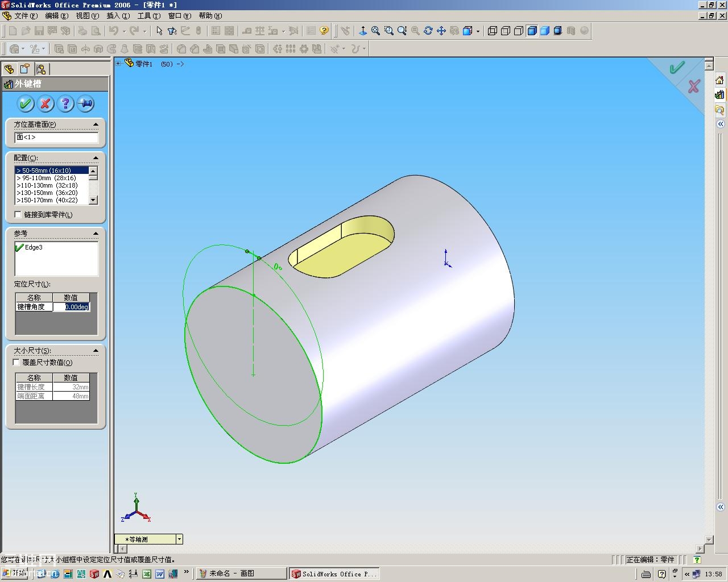Click the Zoom to Fit icon
728x582 pixels.
375,31
